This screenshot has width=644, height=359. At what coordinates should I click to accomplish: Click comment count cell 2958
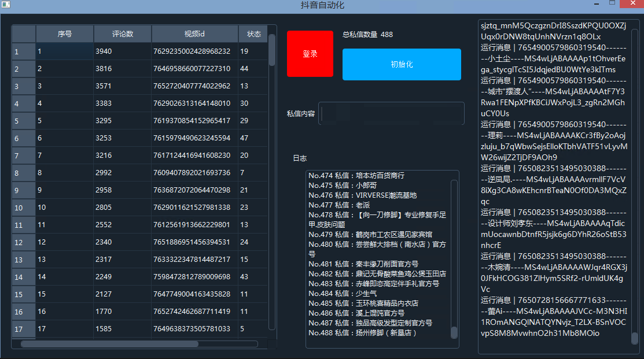click(123, 190)
